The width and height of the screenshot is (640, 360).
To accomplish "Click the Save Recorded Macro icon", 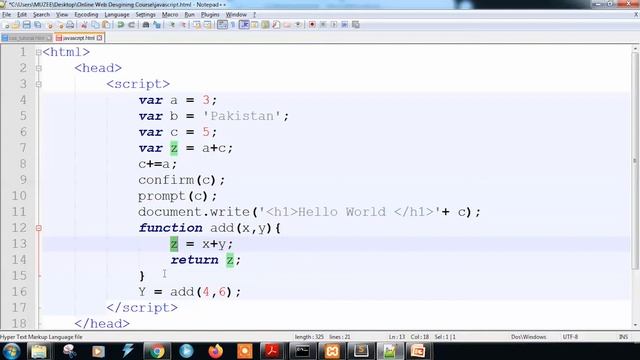I will (356, 25).
